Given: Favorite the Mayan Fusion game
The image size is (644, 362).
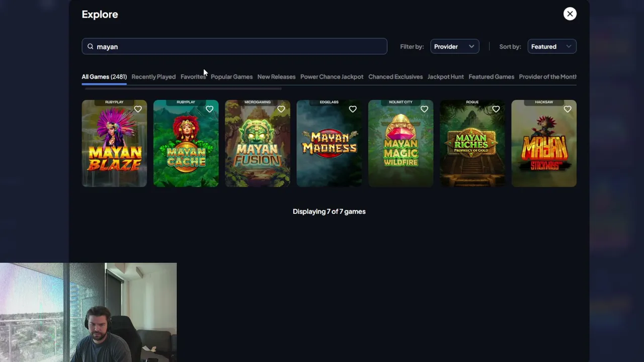Looking at the screenshot, I should pos(281,109).
